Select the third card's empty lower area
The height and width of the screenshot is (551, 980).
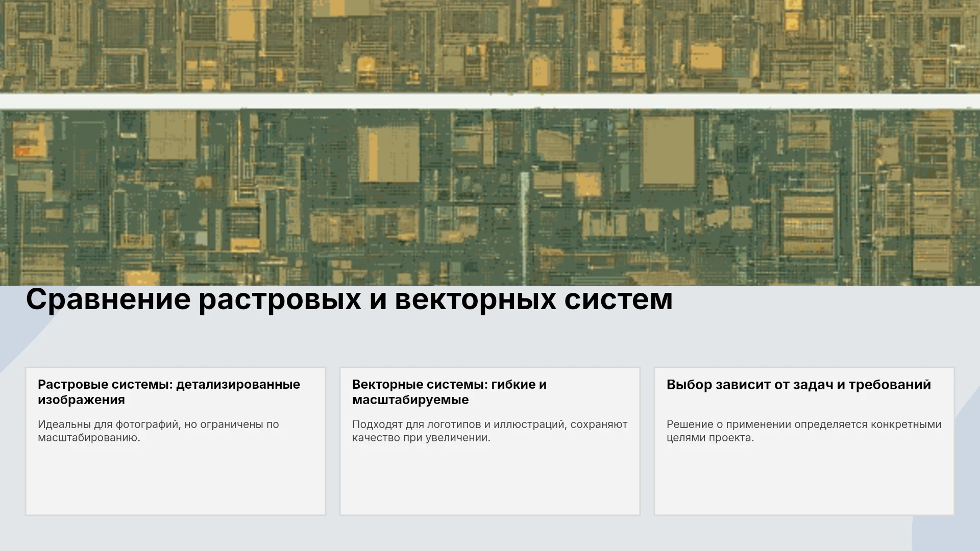[804, 480]
